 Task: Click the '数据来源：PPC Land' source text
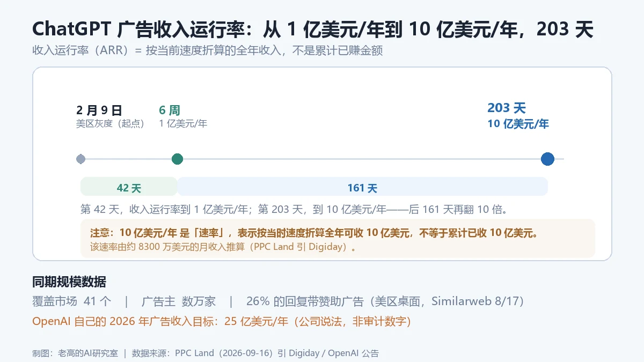click(x=255, y=353)
